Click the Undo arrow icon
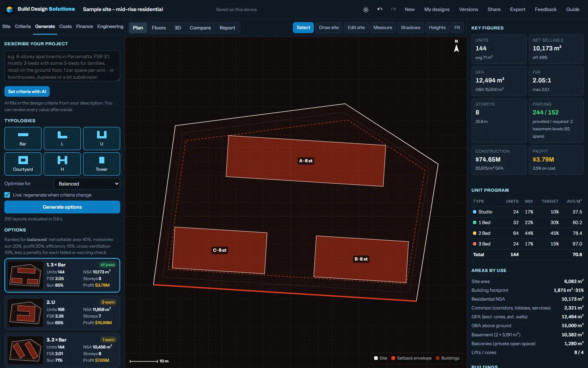Viewport: 588px width, 368px height. [x=380, y=9]
